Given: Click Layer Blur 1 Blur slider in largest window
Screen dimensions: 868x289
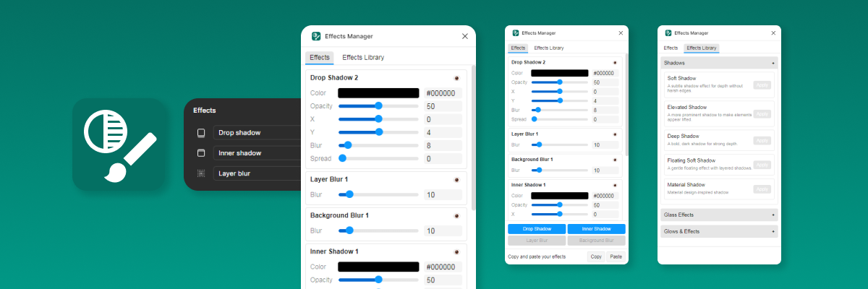Looking at the screenshot, I should [x=378, y=194].
